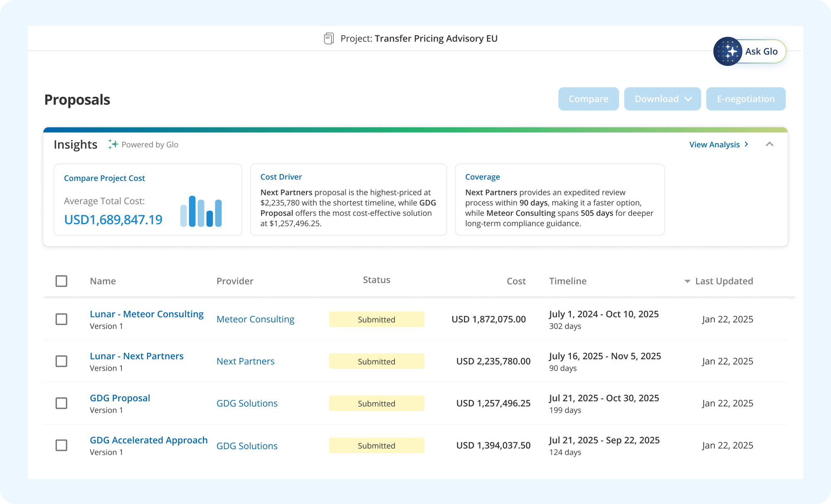831x504 pixels.
Task: Click the sort arrow on Last Updated column
Action: (687, 281)
